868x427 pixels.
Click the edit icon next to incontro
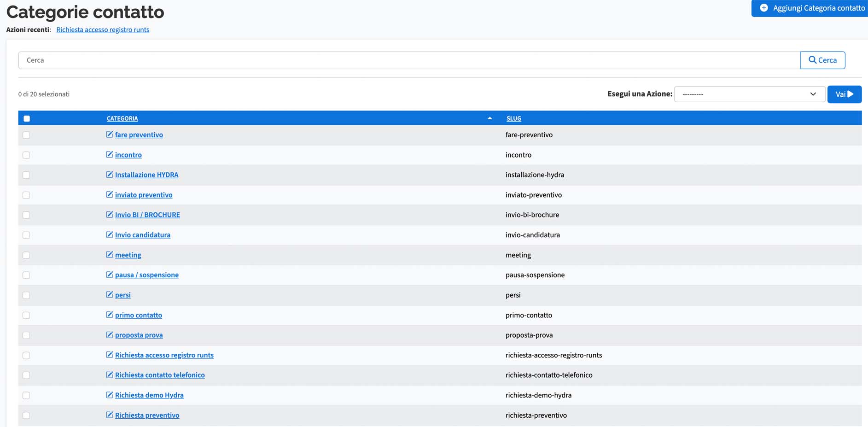pyautogui.click(x=109, y=154)
